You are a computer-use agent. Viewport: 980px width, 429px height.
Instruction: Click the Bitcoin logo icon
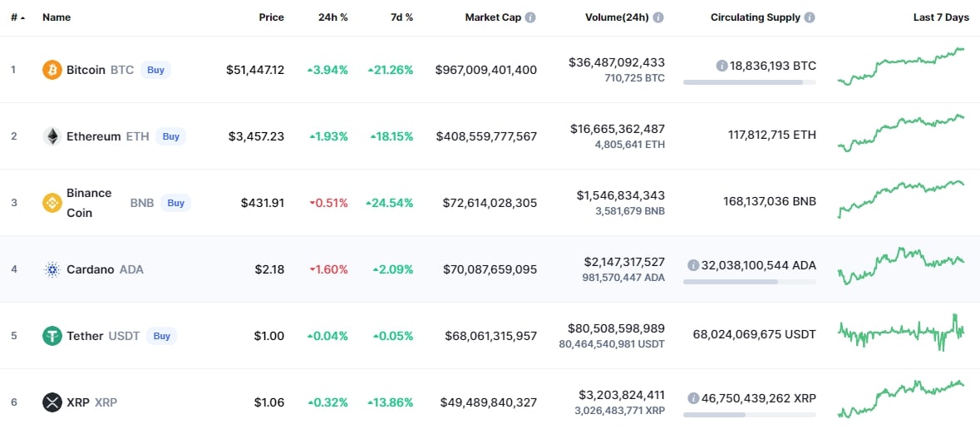tap(52, 70)
